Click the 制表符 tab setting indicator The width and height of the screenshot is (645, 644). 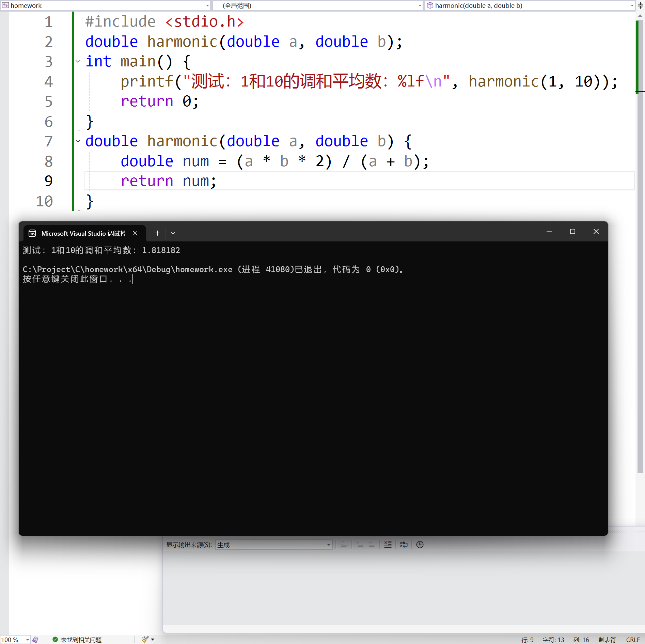tap(607, 640)
